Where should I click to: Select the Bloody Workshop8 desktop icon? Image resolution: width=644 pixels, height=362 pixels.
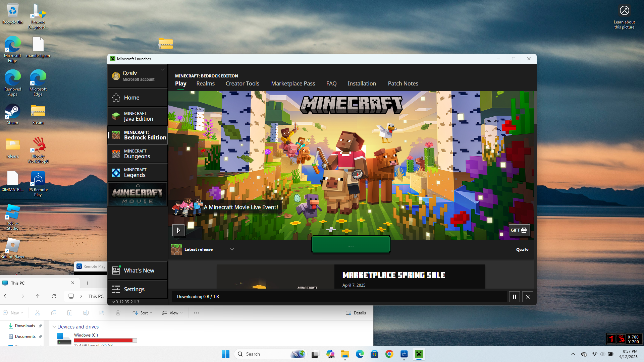[38, 150]
